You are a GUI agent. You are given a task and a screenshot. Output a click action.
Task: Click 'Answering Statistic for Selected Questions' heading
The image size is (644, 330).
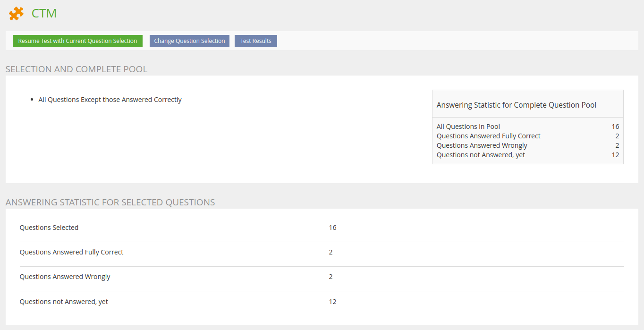pos(110,203)
